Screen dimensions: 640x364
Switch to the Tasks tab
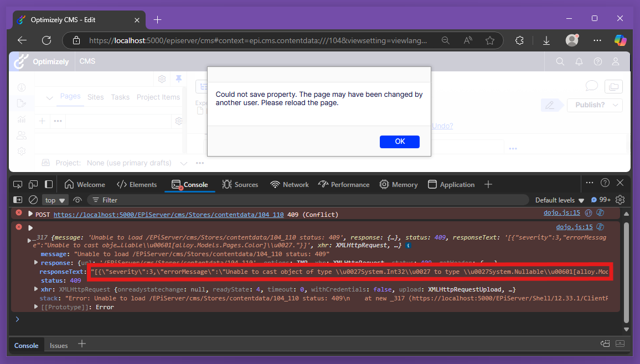[120, 97]
